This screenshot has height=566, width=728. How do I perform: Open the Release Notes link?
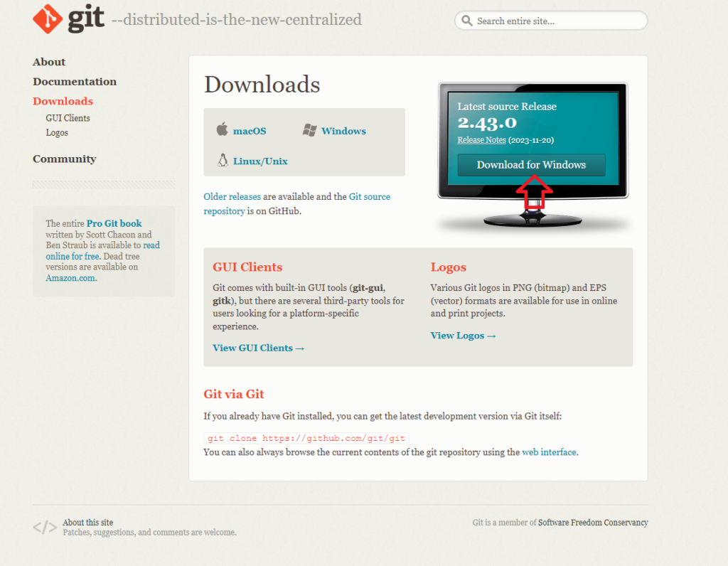click(x=481, y=140)
